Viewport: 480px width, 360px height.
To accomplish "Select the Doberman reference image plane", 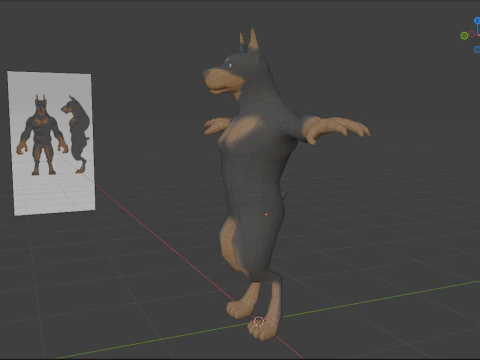I will [x=51, y=143].
